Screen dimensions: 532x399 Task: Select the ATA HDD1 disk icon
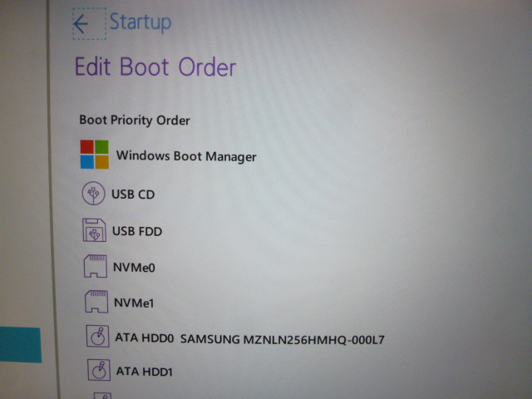coord(100,371)
